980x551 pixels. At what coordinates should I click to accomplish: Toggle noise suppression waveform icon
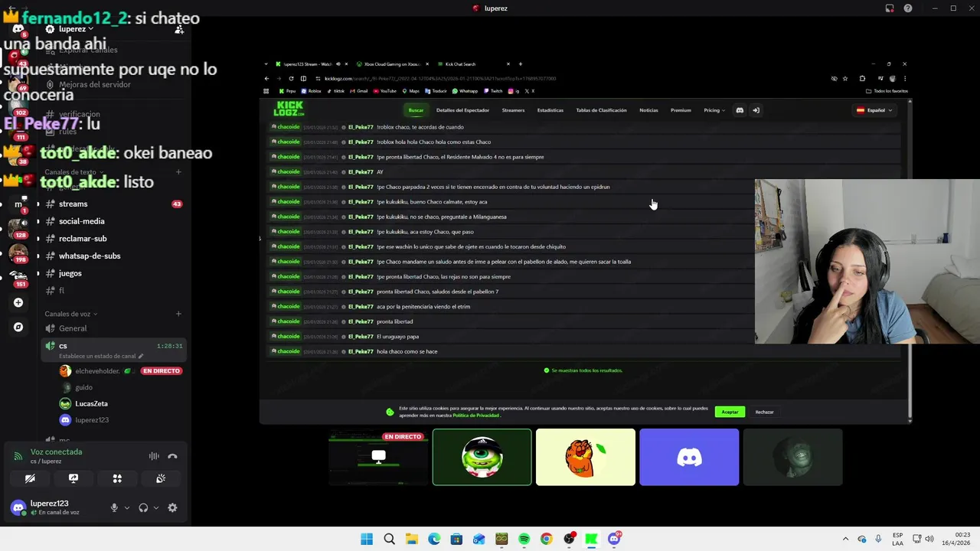point(154,456)
